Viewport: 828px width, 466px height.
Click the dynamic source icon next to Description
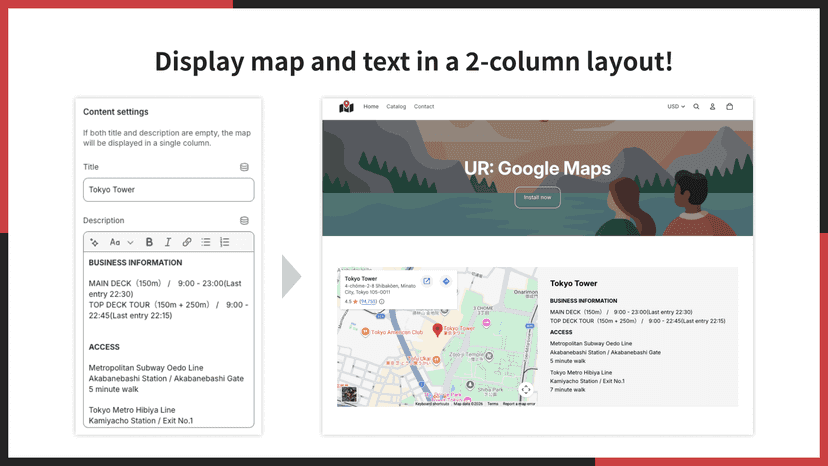pos(244,220)
